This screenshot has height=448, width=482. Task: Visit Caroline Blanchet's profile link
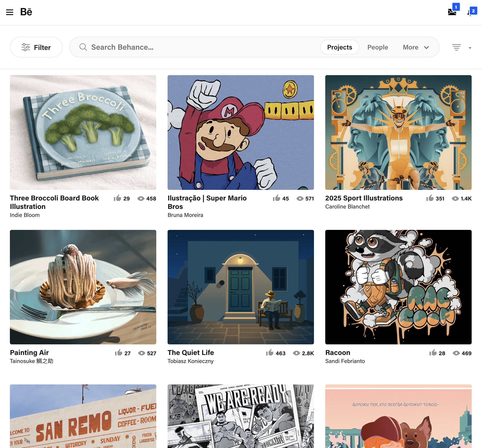tap(347, 206)
